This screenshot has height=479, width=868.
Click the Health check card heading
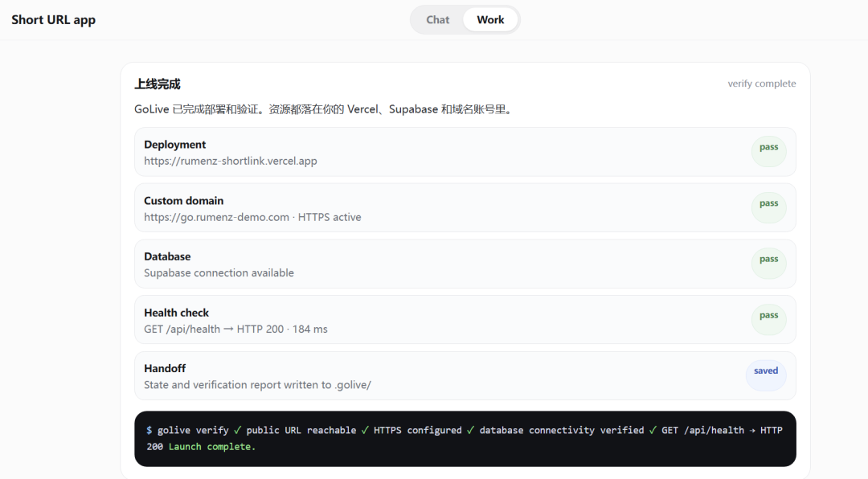coord(177,313)
